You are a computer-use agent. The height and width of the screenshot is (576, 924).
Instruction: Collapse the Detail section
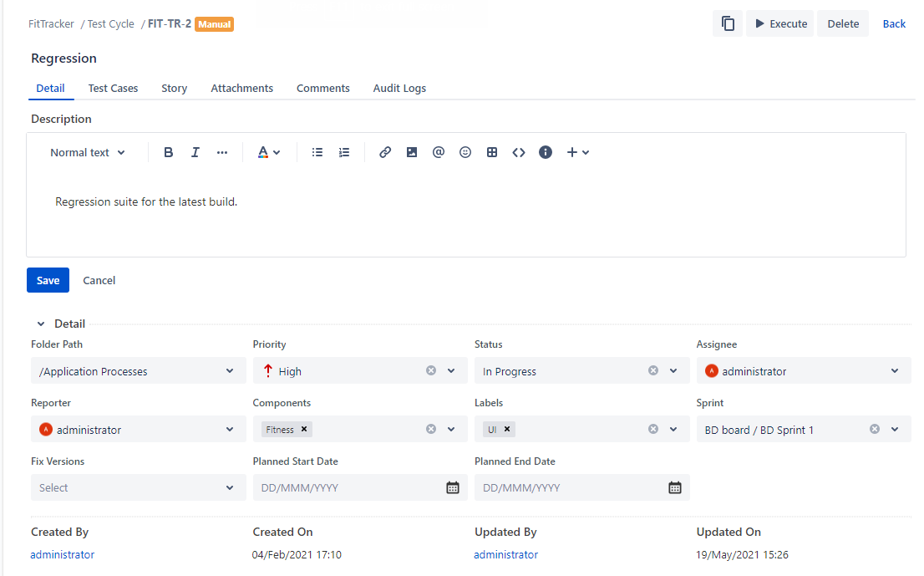pos(40,324)
